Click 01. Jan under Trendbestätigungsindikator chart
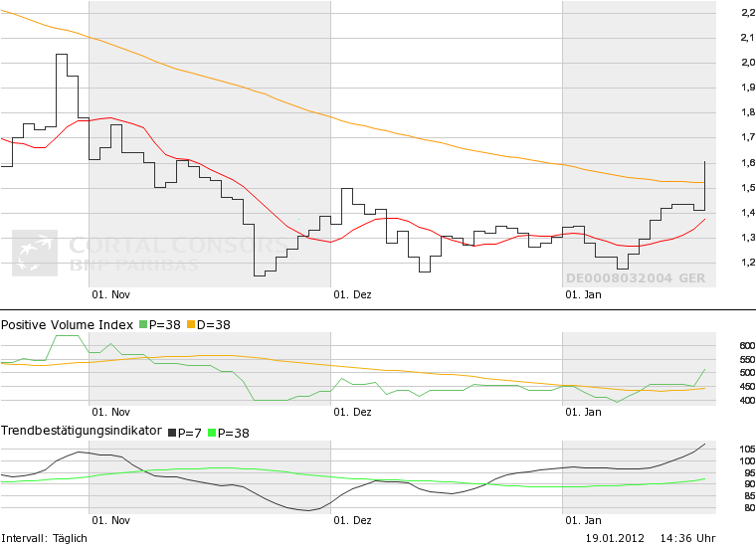The height and width of the screenshot is (545, 756). tap(583, 520)
